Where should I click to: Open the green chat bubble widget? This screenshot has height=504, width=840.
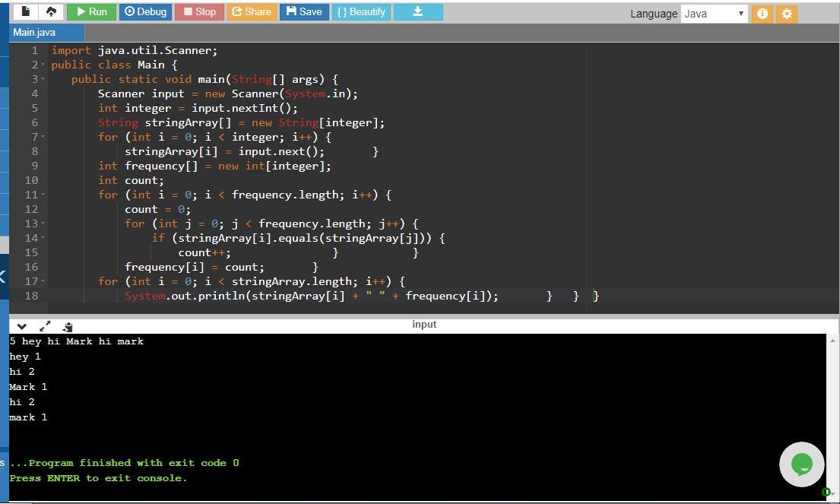[x=801, y=464]
